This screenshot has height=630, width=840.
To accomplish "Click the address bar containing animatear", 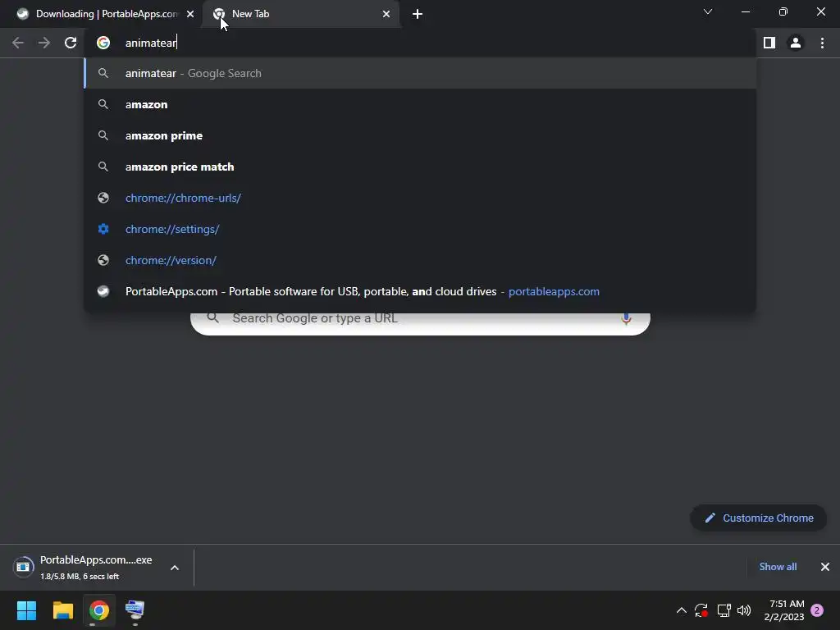I will (419, 43).
